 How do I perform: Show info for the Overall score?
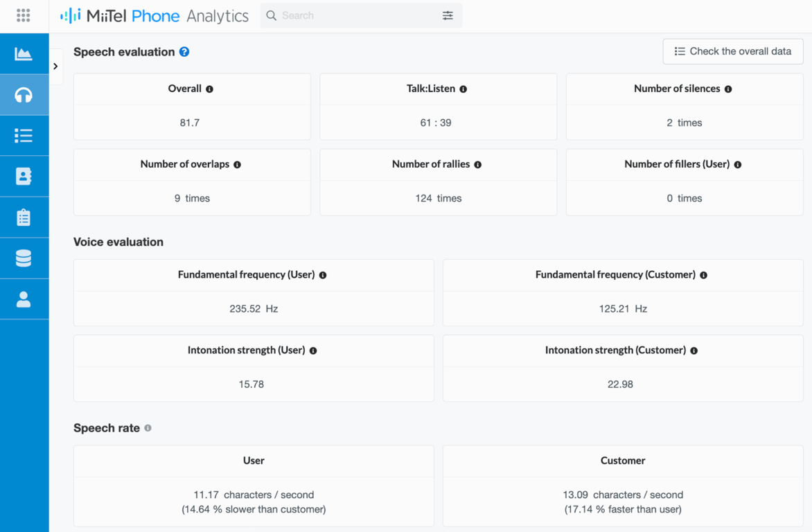pos(210,89)
